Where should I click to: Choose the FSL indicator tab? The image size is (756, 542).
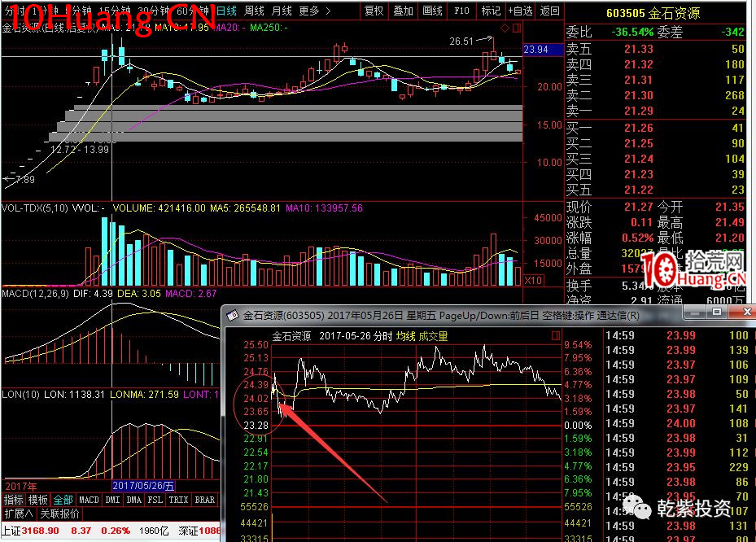(x=155, y=500)
